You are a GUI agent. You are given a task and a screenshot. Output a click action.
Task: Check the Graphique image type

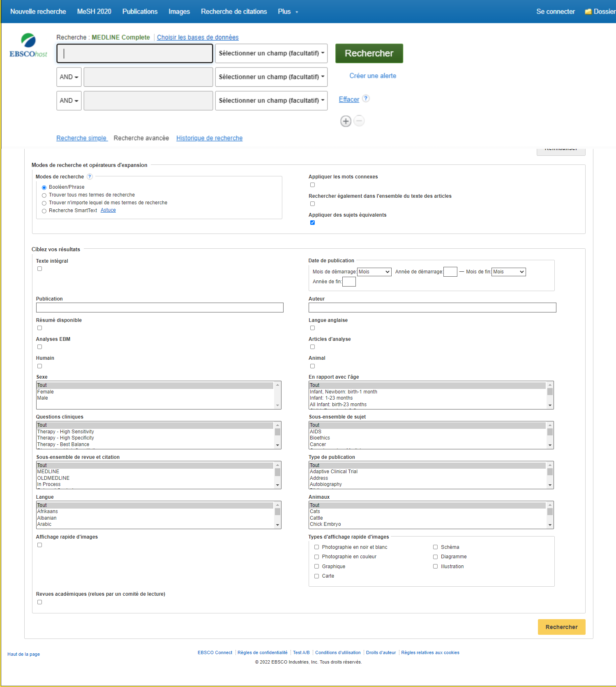[x=316, y=567]
